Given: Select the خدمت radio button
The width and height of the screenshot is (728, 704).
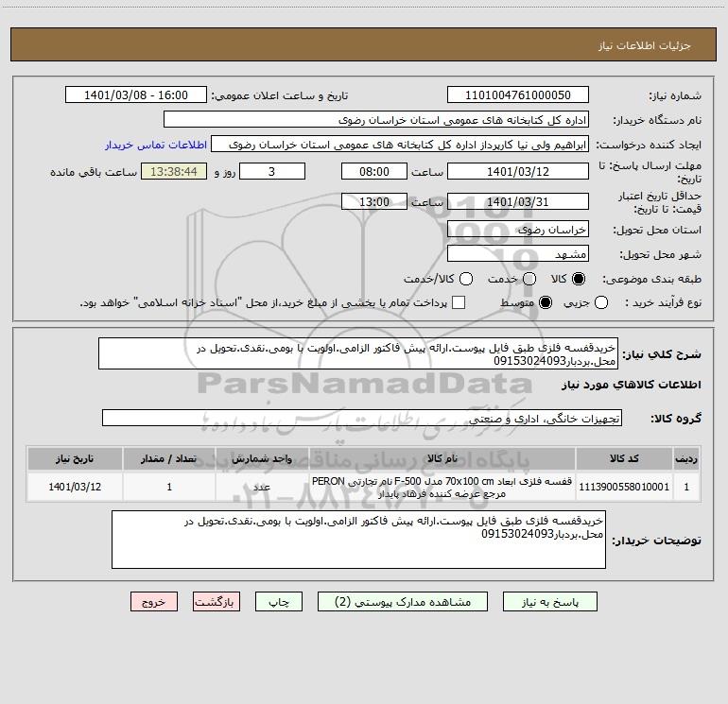Looking at the screenshot, I should click(529, 279).
